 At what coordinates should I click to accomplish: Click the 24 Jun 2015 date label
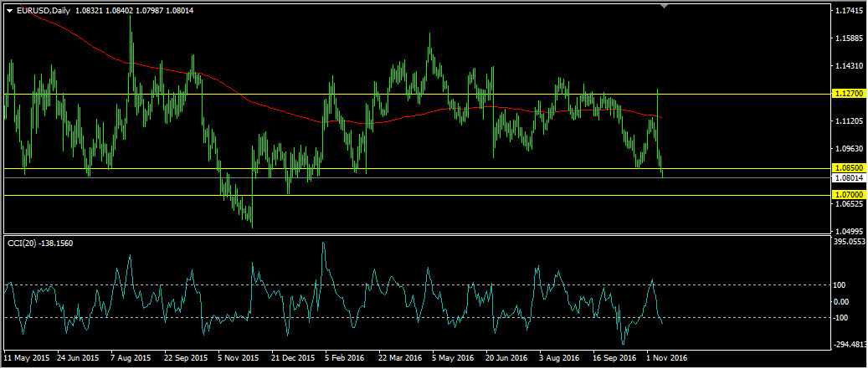tap(80, 358)
